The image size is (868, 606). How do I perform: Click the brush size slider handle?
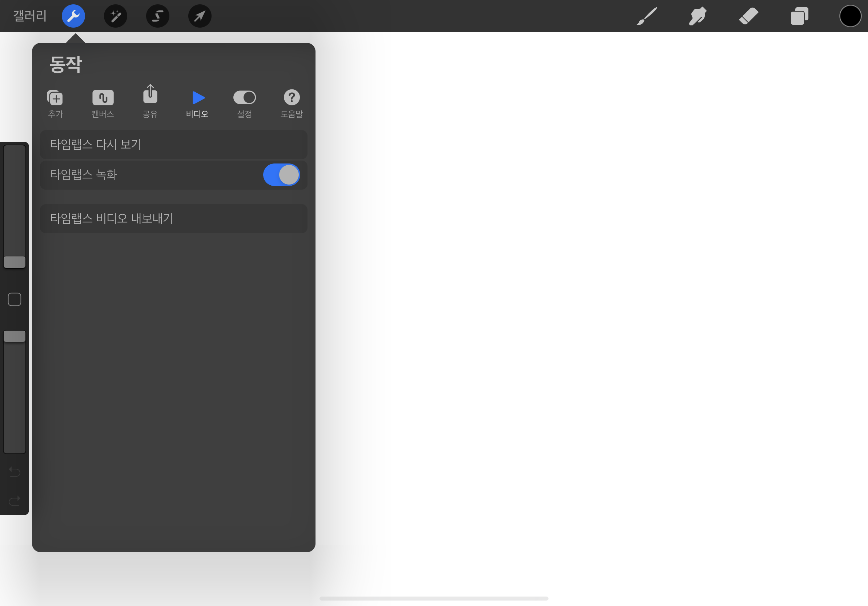[15, 262]
